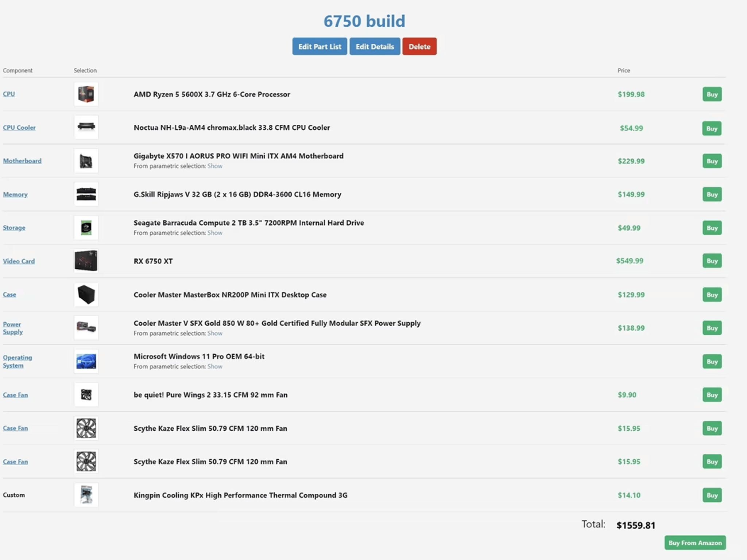Delete the 6750 build

coord(419,47)
